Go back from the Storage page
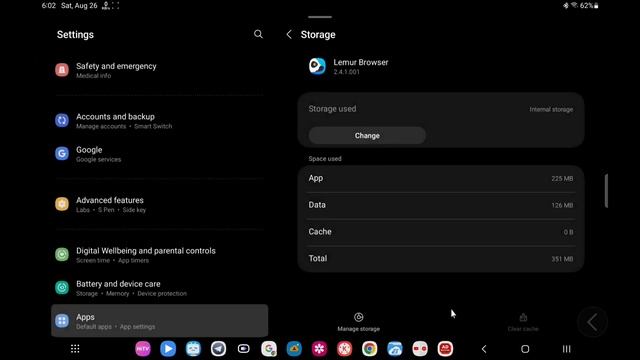Image resolution: width=640 pixels, height=360 pixels. point(289,35)
